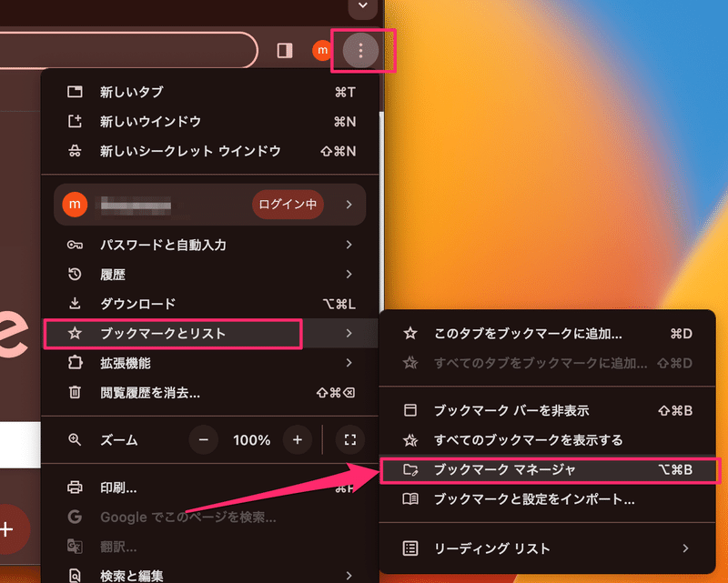This screenshot has height=583, width=728.
Task: Focus the browser address bar
Action: [x=127, y=51]
